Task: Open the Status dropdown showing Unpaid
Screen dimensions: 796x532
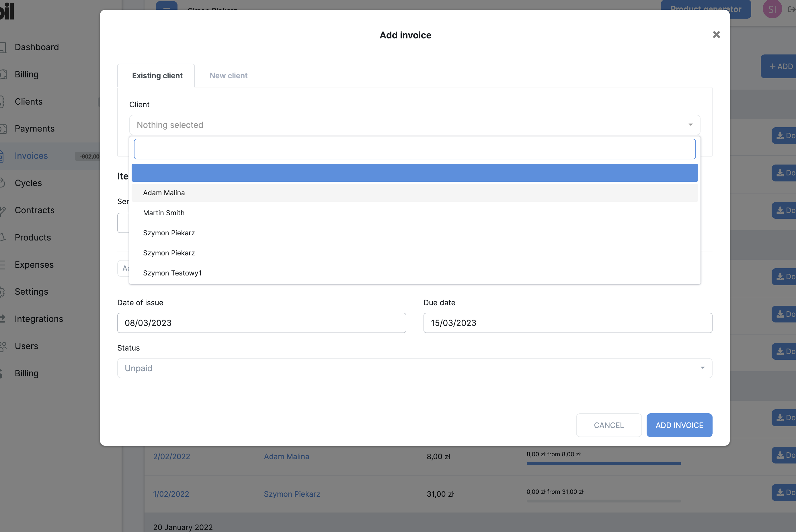Action: point(414,368)
